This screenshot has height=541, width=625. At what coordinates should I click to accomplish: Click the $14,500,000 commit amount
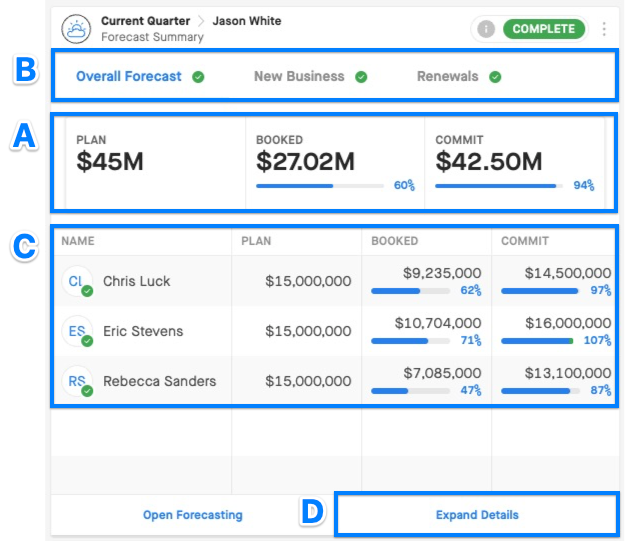point(568,273)
